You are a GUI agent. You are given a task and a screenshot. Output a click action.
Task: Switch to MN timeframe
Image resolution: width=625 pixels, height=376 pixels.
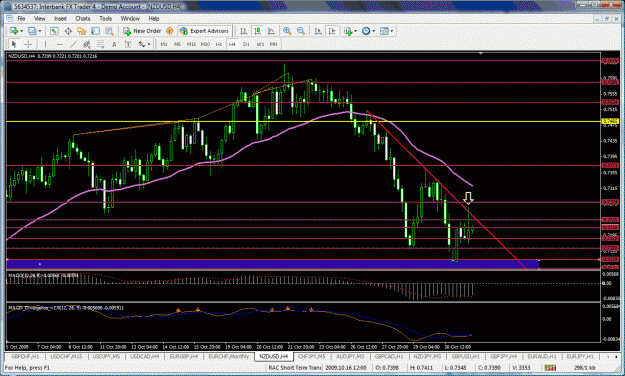(273, 44)
